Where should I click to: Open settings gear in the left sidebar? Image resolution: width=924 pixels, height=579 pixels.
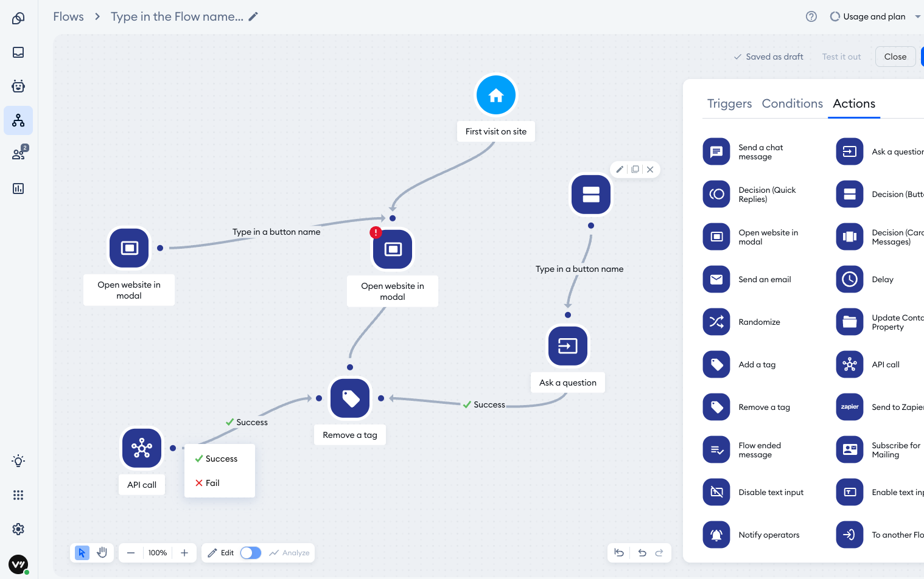(x=18, y=529)
